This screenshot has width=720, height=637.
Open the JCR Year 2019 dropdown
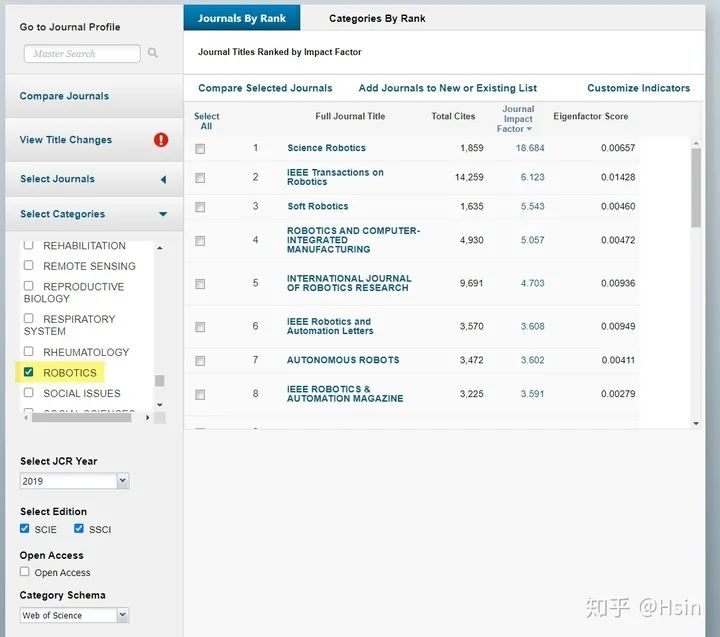click(74, 481)
